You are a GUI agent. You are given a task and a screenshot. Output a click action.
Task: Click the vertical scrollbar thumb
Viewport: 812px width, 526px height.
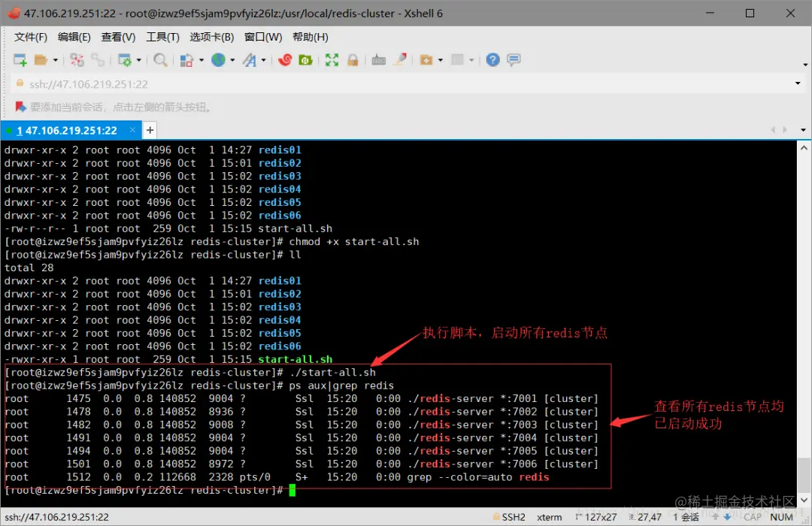(804, 475)
